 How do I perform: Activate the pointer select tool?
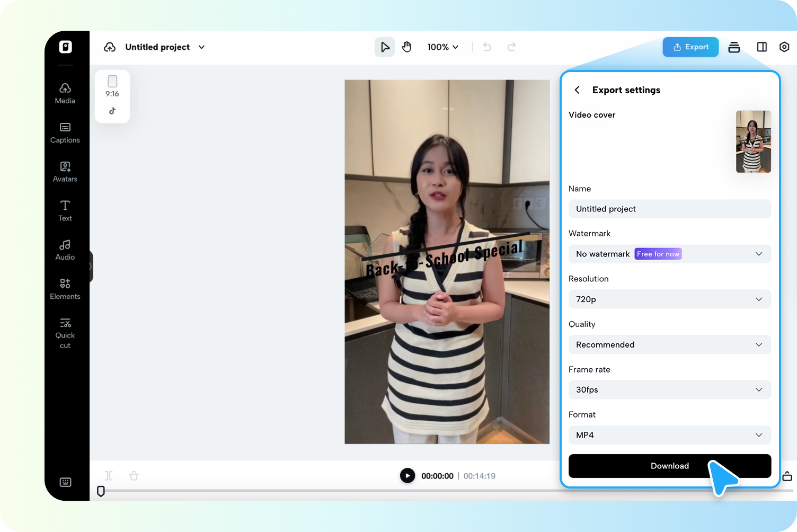[x=385, y=47]
